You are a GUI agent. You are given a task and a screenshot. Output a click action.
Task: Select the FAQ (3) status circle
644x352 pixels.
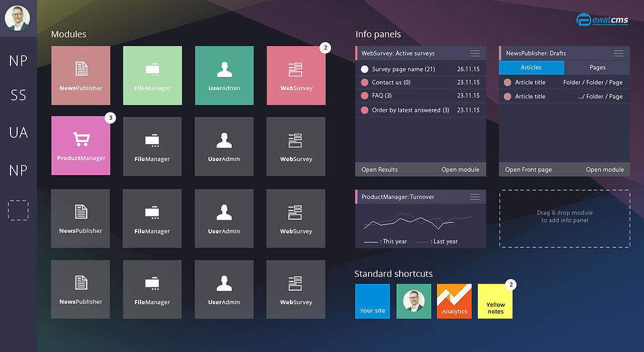[364, 95]
